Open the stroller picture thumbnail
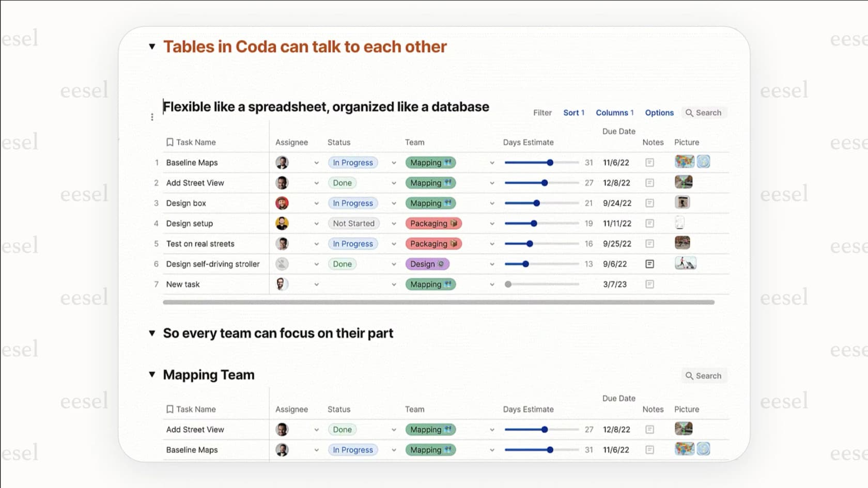 [685, 263]
